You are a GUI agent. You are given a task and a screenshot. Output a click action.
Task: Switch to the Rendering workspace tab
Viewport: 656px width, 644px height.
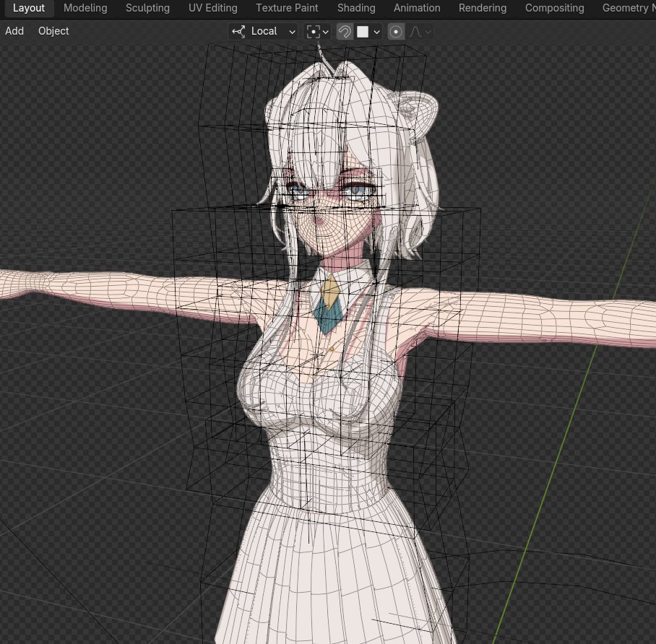coord(483,8)
